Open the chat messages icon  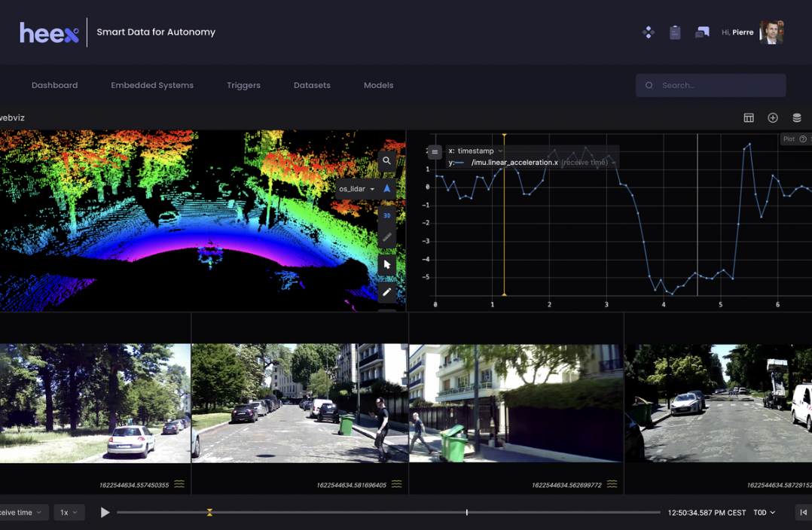pyautogui.click(x=702, y=32)
